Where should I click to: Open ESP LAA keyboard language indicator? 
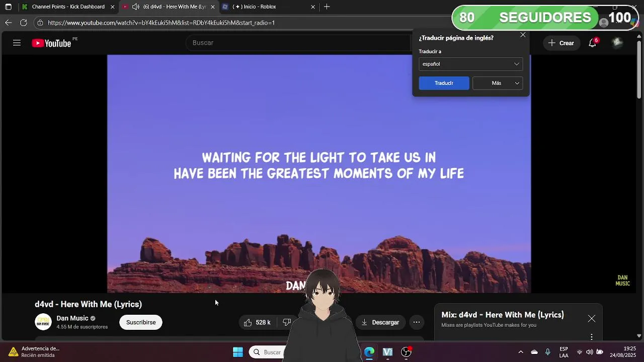[x=564, y=352]
